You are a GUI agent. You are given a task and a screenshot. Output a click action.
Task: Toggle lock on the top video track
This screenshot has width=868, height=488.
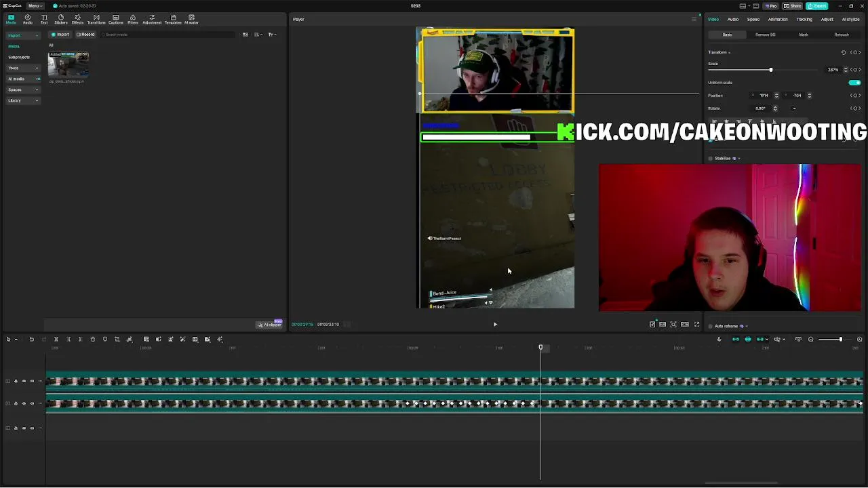16,381
